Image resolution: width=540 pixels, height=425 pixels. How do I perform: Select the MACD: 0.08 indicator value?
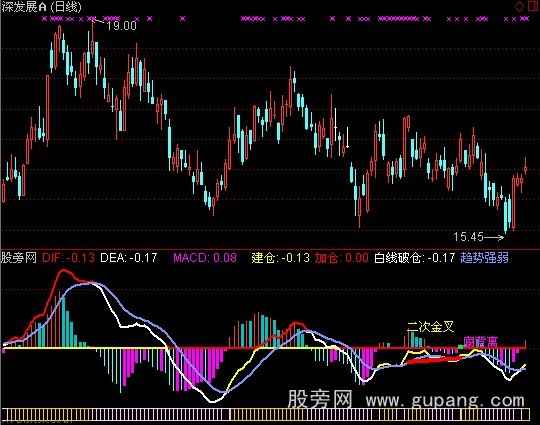205,258
